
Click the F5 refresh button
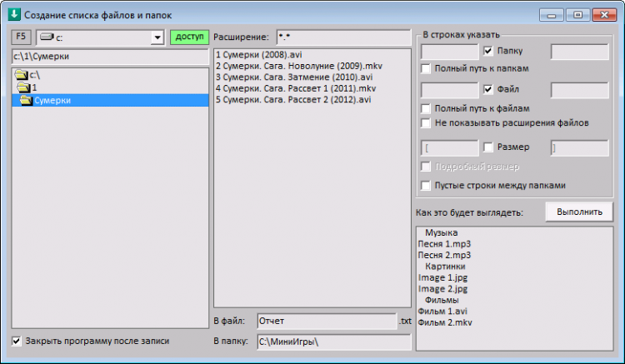point(21,37)
